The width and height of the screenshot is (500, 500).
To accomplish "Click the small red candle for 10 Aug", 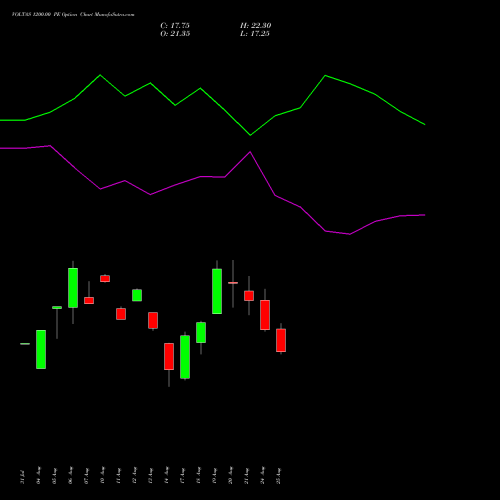I will pos(105,279).
